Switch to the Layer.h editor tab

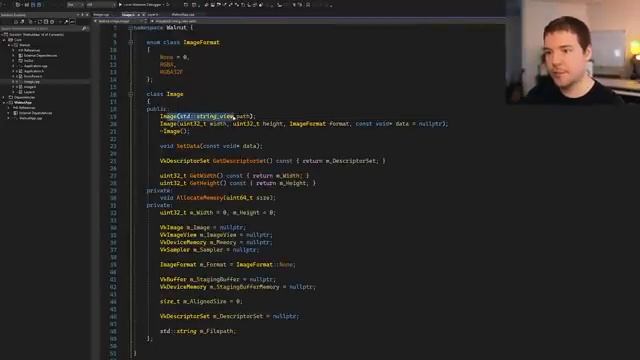[152, 15]
